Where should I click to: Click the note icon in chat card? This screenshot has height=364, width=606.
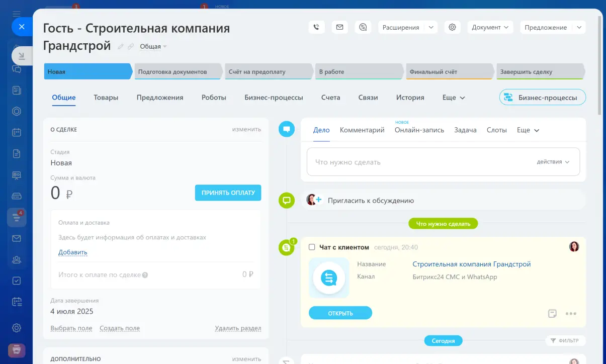552,314
